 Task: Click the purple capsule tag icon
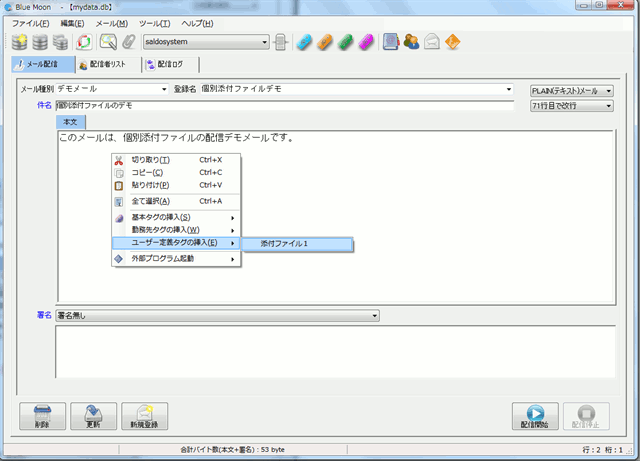[x=366, y=42]
